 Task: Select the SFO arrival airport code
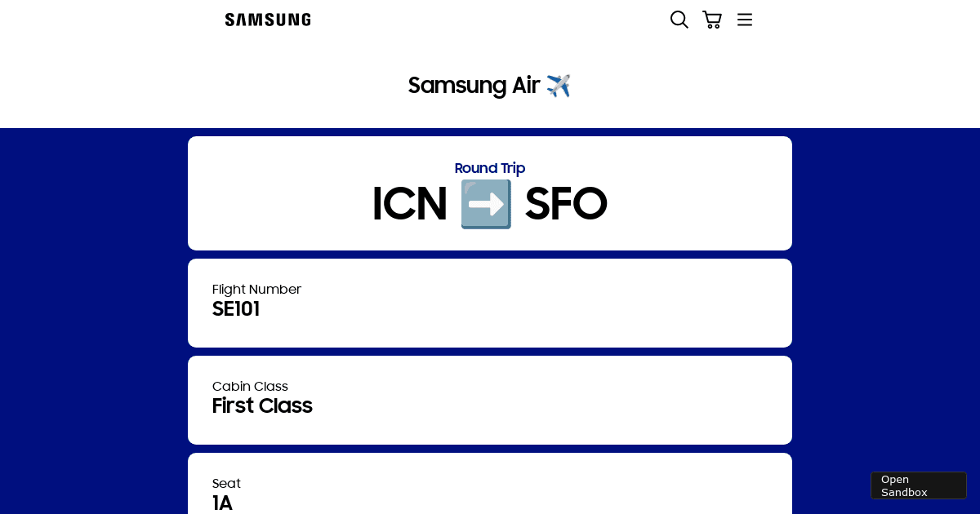point(566,204)
